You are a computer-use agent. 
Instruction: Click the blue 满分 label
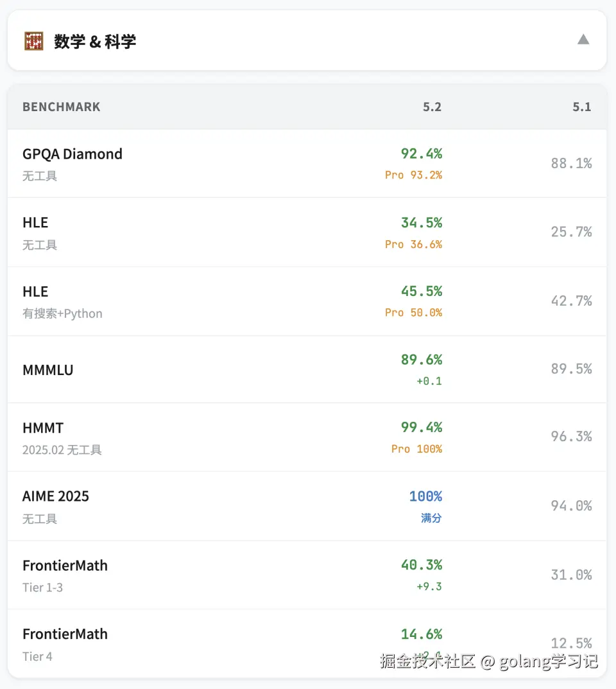click(x=431, y=518)
